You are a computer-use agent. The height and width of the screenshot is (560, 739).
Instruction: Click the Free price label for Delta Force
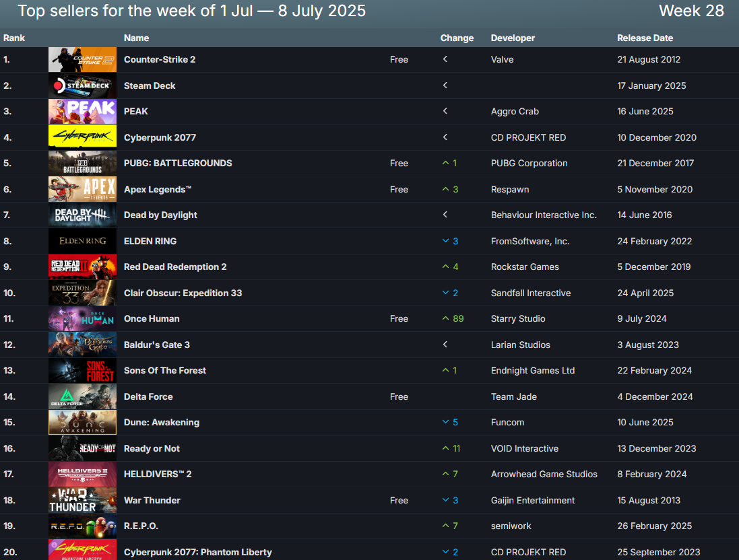point(399,396)
